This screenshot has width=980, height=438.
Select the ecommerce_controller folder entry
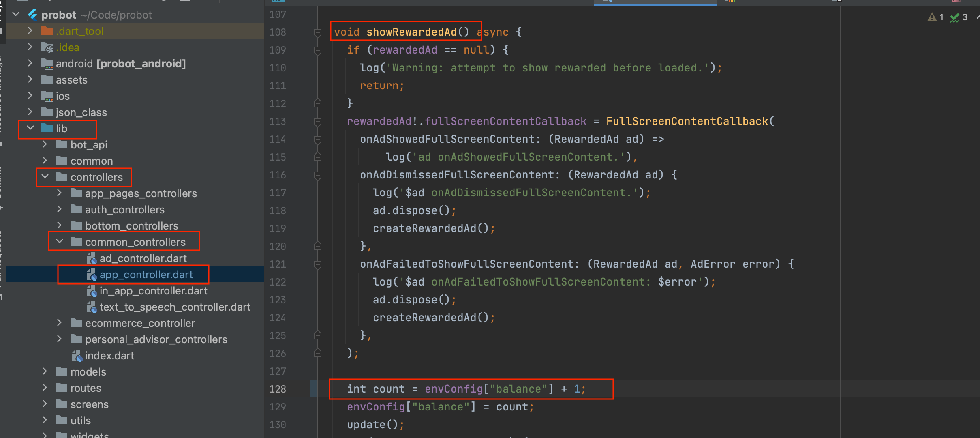click(140, 323)
